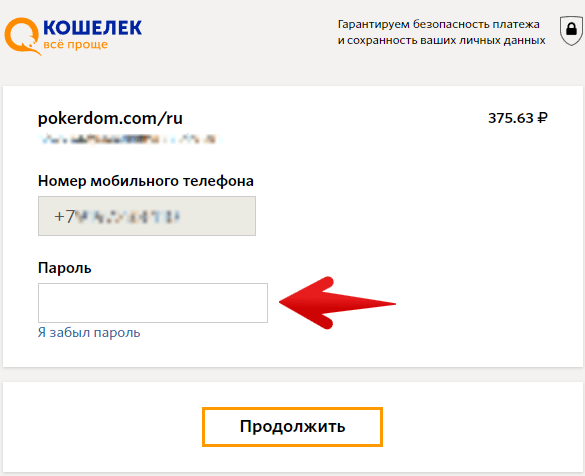This screenshot has width=585, height=476.
Task: Select the pokerdom.com/ru merchant name
Action: [x=110, y=119]
